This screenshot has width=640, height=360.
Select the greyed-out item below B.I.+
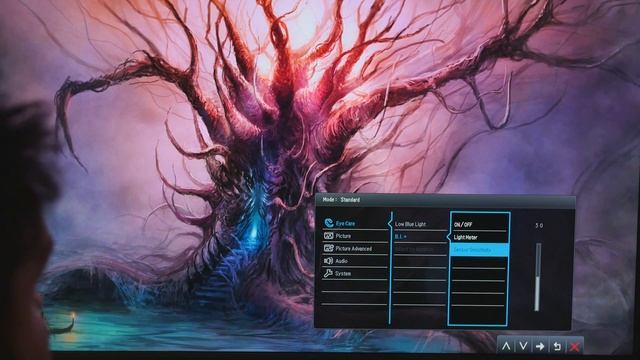coord(414,249)
